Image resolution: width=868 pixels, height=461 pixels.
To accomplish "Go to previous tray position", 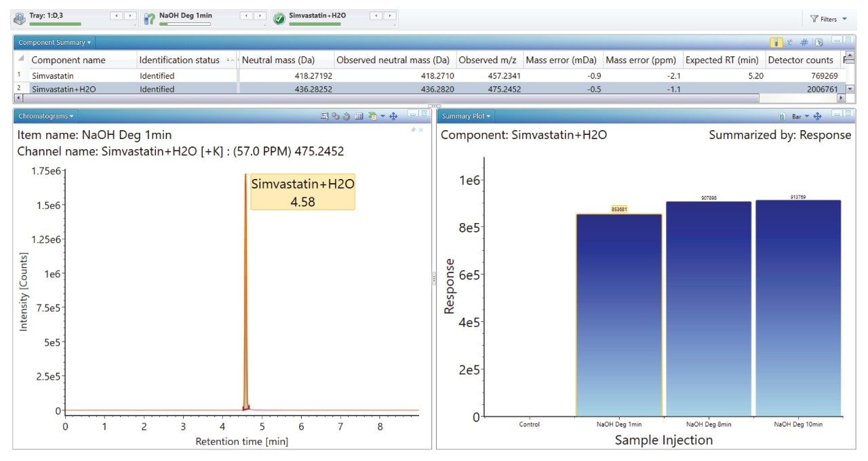I will click(x=116, y=16).
